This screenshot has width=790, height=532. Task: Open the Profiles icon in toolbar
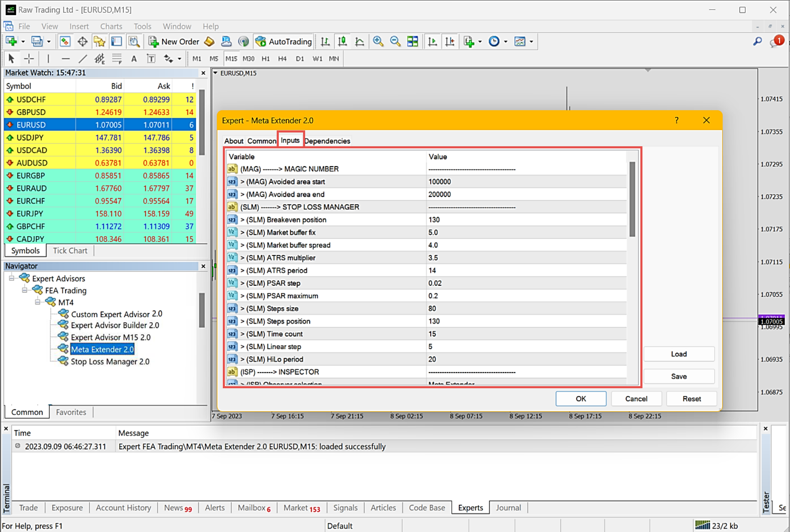[37, 41]
